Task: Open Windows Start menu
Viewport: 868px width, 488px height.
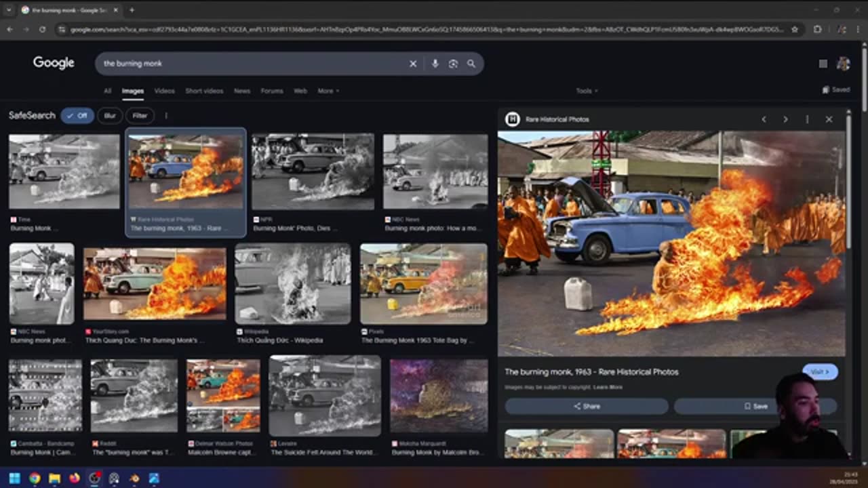Action: click(15, 478)
